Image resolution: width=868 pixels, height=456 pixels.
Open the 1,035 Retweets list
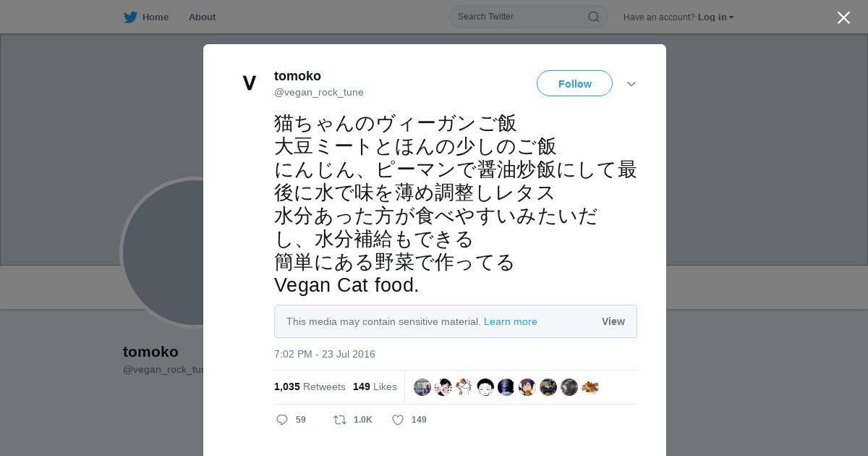click(x=310, y=387)
